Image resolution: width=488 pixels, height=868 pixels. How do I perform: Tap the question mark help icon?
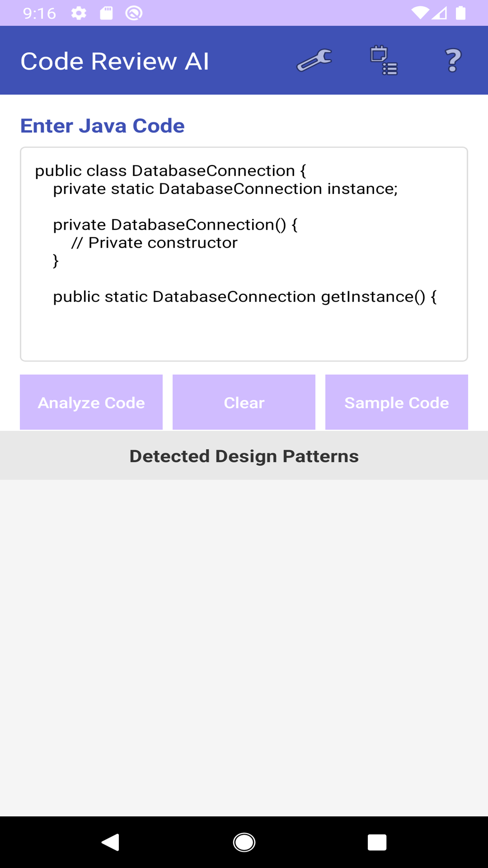click(453, 61)
